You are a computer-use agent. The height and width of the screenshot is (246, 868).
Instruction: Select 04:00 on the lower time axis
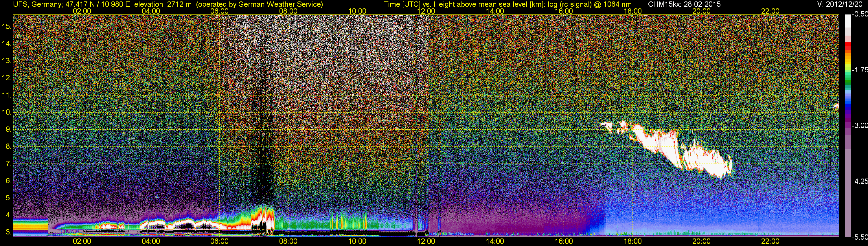151,241
